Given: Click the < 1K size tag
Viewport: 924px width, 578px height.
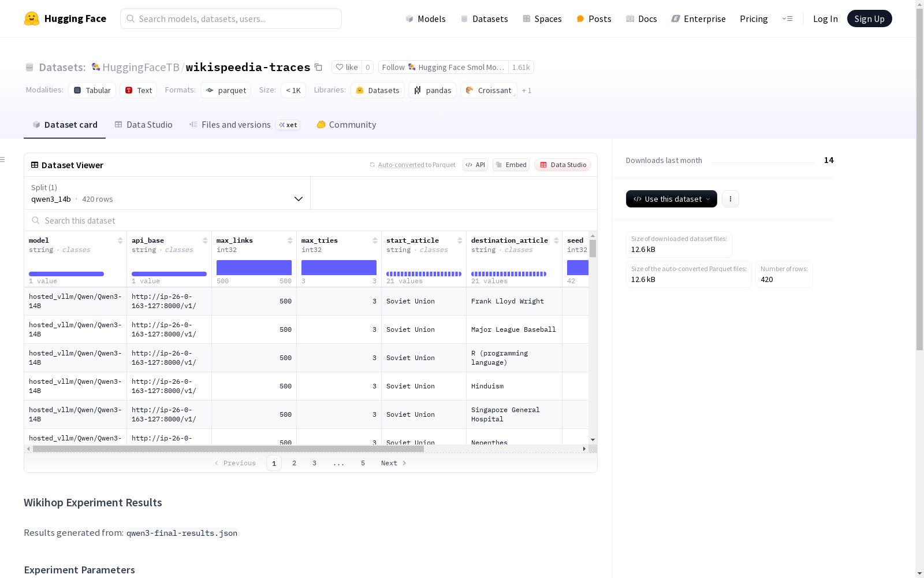Looking at the screenshot, I should [x=293, y=90].
